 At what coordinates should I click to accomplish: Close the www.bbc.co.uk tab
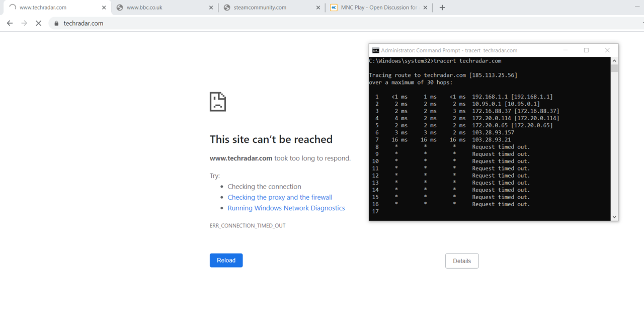(x=211, y=8)
